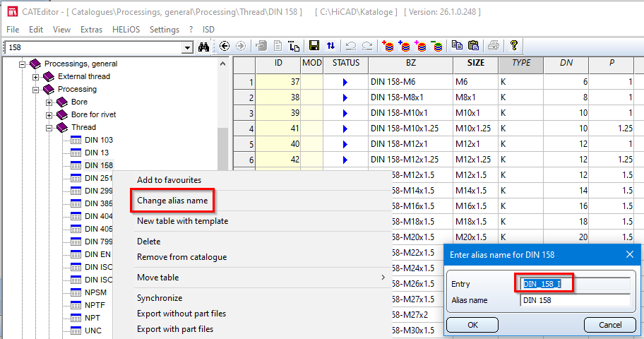Click the binoculars search icon
644x339 pixels.
[203, 47]
